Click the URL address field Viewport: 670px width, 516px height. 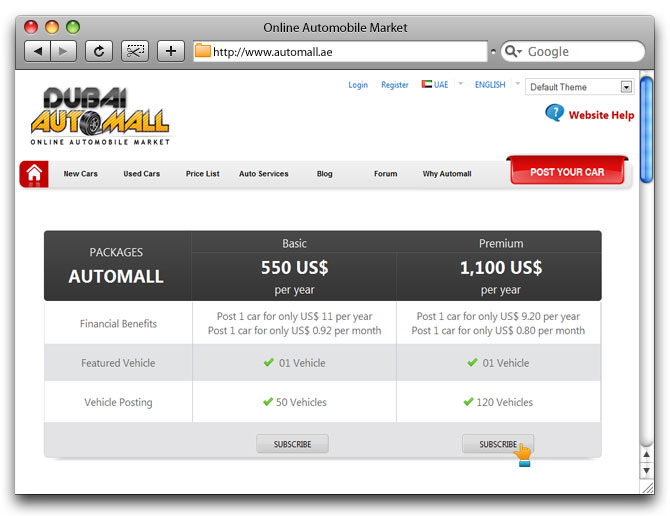341,52
